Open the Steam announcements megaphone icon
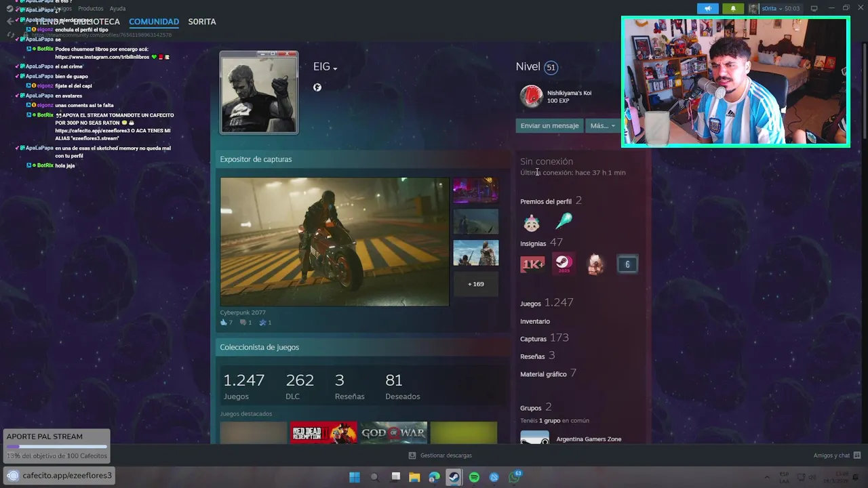This screenshot has width=868, height=488. pyautogui.click(x=707, y=8)
